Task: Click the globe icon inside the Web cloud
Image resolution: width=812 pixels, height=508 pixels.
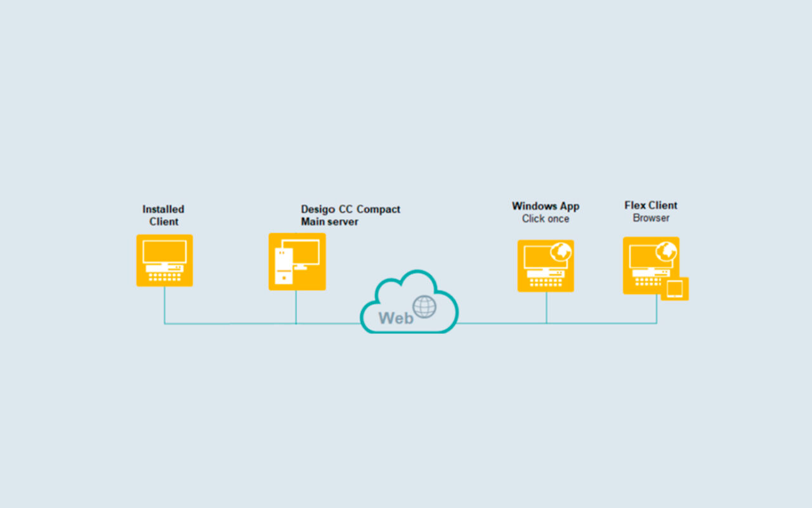Action: [424, 307]
